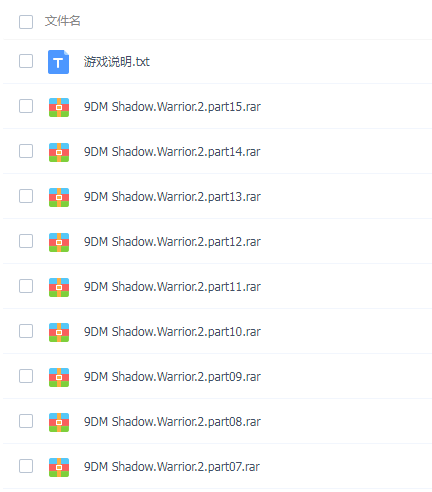Click the text file icon for 游戏说明.txt
The image size is (432, 492).
(59, 62)
